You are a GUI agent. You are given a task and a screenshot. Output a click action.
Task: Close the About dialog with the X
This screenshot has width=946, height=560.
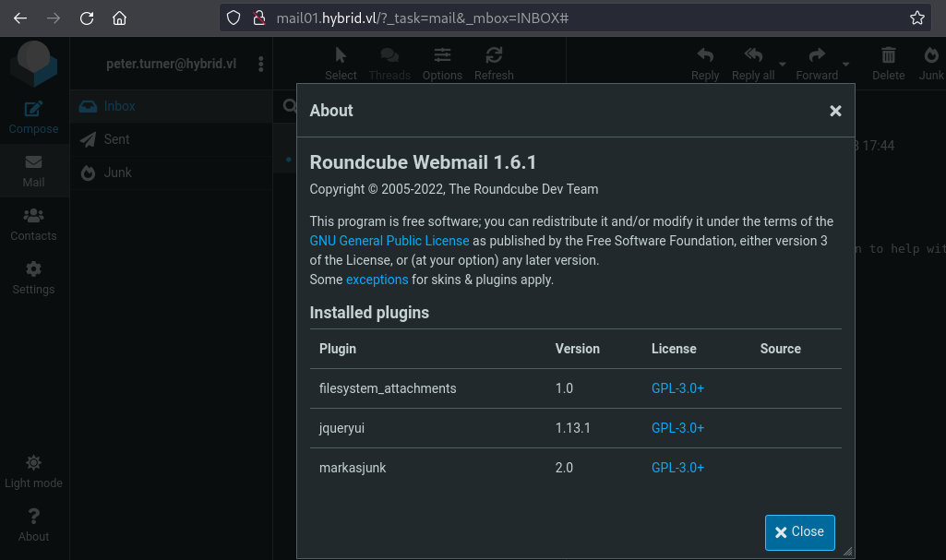835,111
